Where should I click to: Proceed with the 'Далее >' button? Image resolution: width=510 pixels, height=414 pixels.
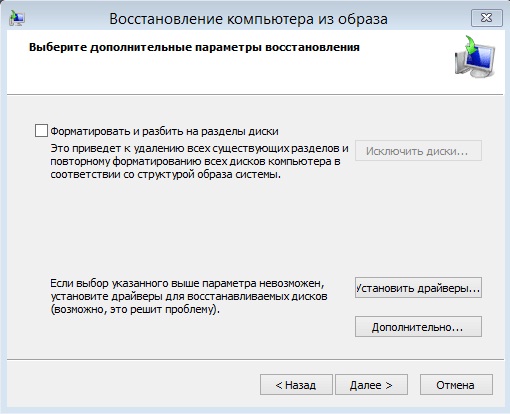(371, 385)
